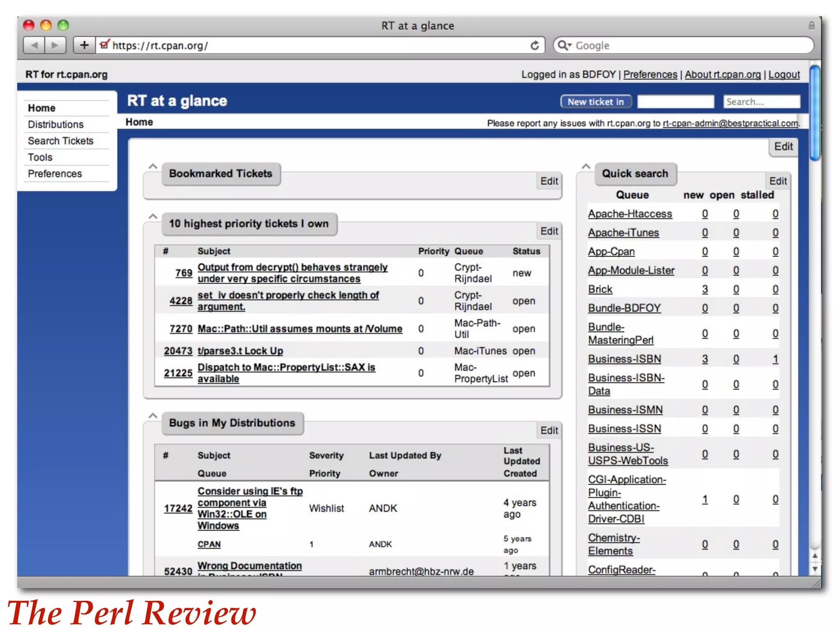This screenshot has height=630, width=840.
Task: Open Distributions in the sidebar menu
Action: pos(55,124)
